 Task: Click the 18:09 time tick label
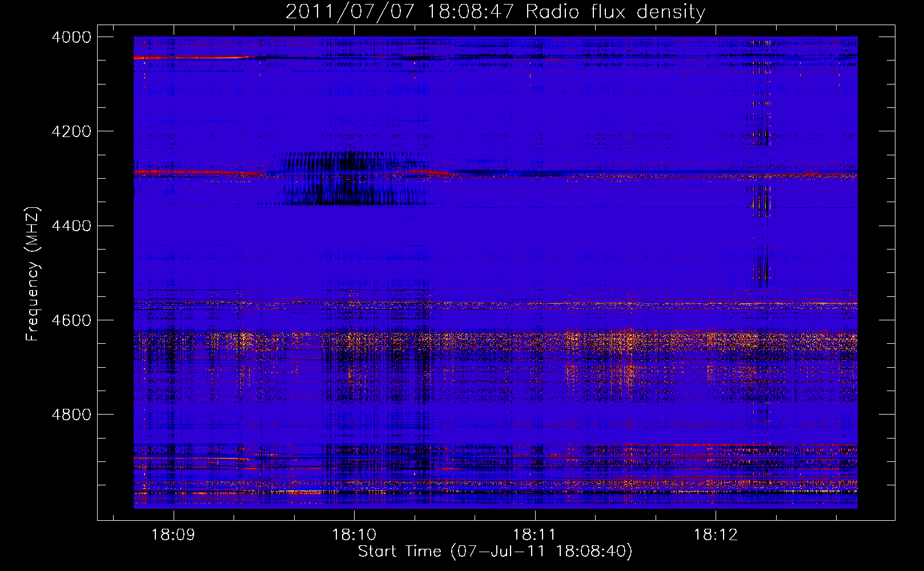pos(173,534)
